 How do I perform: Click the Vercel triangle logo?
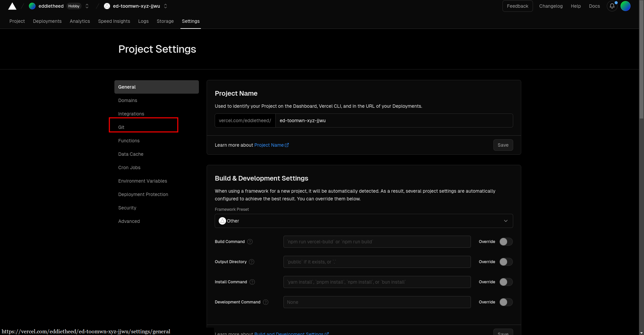12,6
